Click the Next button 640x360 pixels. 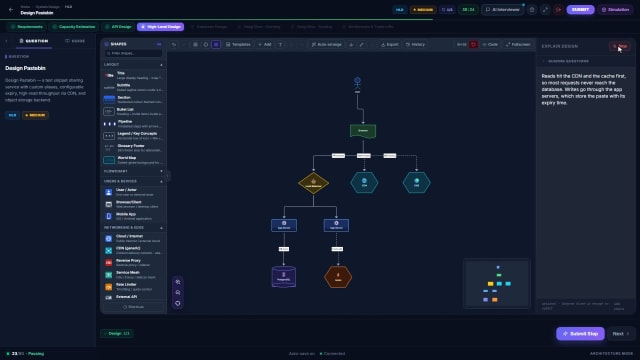pyautogui.click(x=621, y=333)
